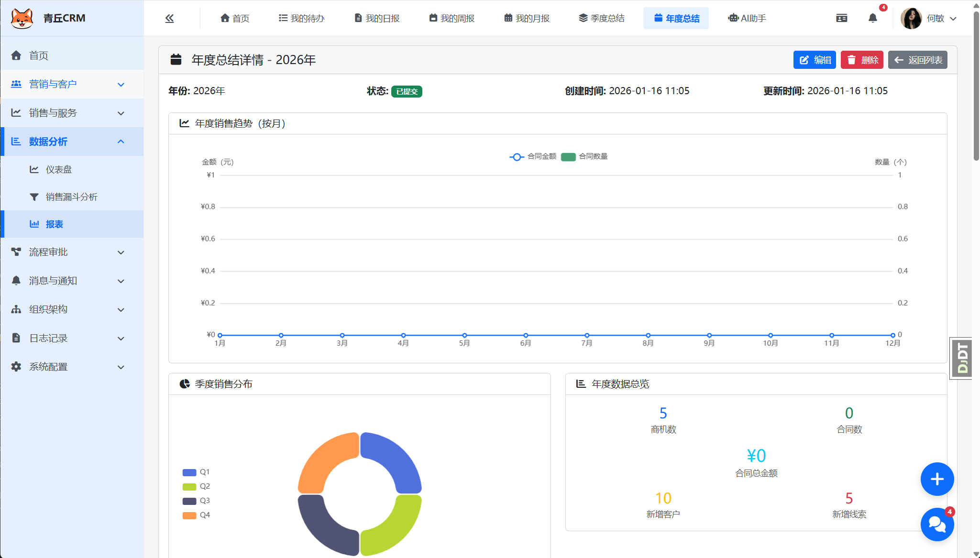Toggle the 合同金额 legend in the chart
The width and height of the screenshot is (980, 558).
pyautogui.click(x=542, y=156)
